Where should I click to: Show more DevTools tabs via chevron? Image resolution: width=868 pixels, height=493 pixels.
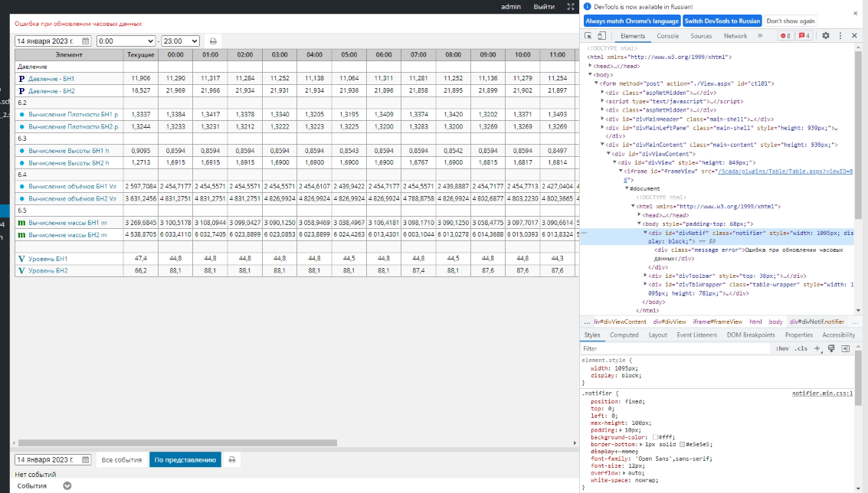point(760,35)
